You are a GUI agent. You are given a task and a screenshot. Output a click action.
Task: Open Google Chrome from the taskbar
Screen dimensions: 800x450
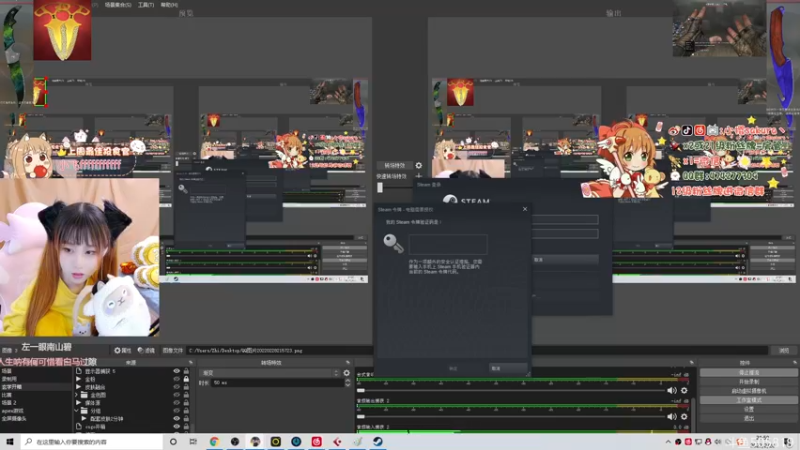point(214,442)
